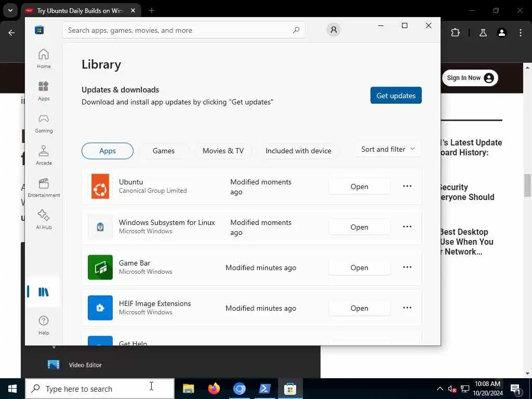Click the Store search input field
Image resolution: width=532 pixels, height=399 pixels.
click(183, 30)
